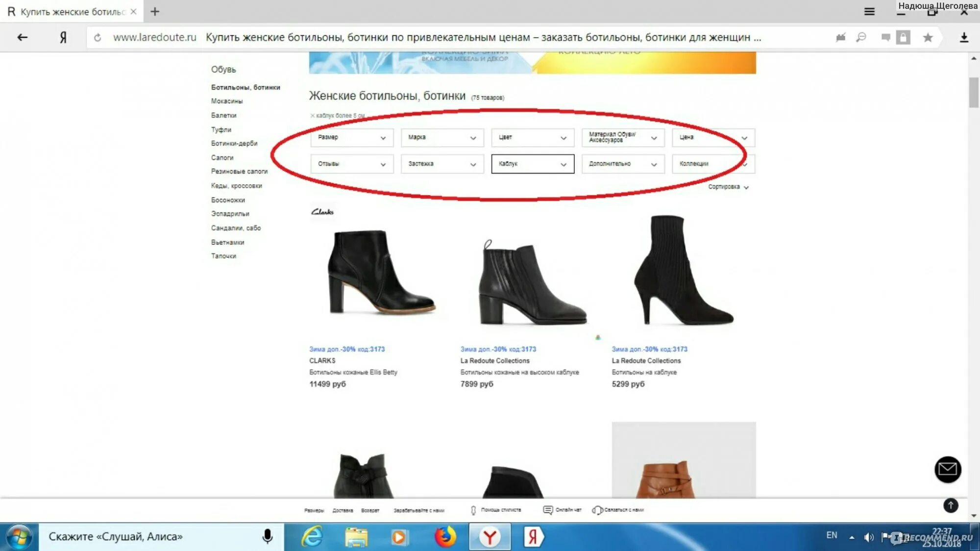The image size is (980, 551).
Task: Open La Redoute leather heeled boot image
Action: (x=533, y=282)
